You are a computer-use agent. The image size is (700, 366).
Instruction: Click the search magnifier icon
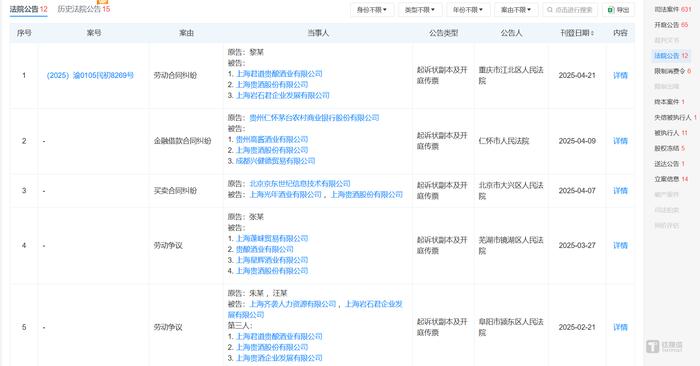[550, 10]
